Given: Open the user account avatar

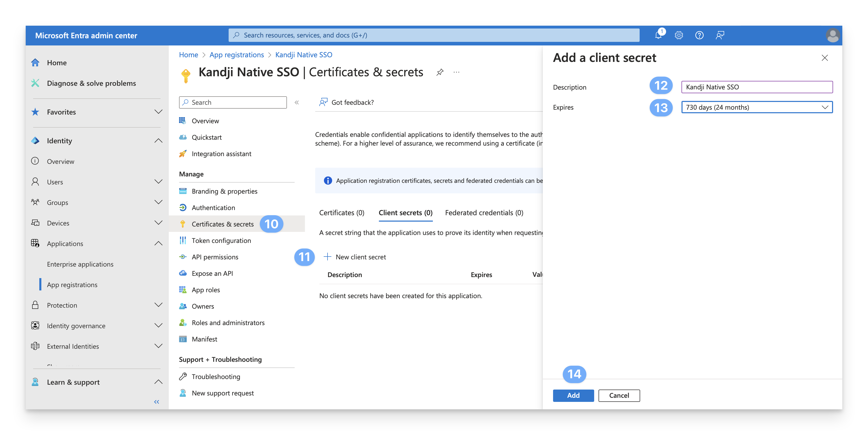Looking at the screenshot, I should pos(833,35).
